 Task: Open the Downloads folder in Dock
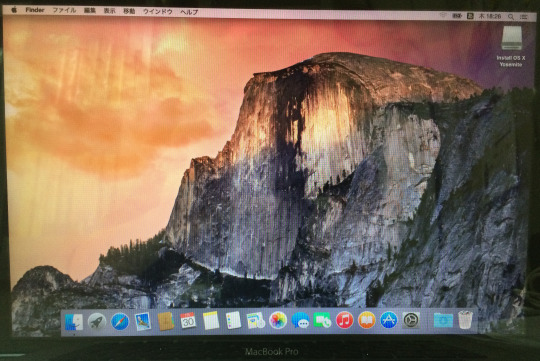coord(443,320)
